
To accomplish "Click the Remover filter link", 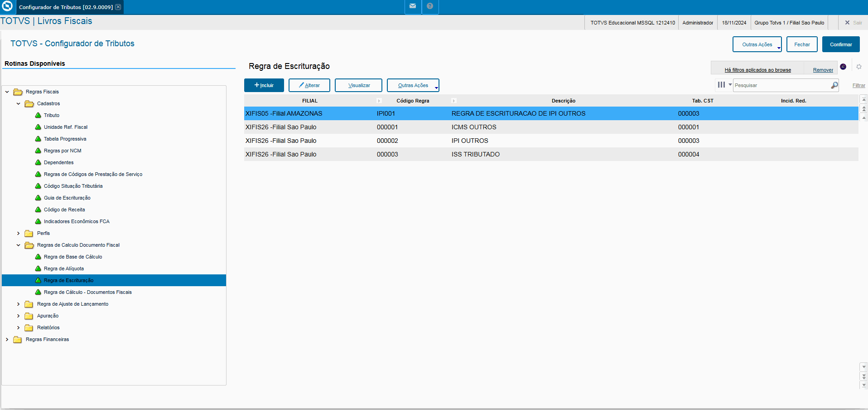I will coord(823,70).
